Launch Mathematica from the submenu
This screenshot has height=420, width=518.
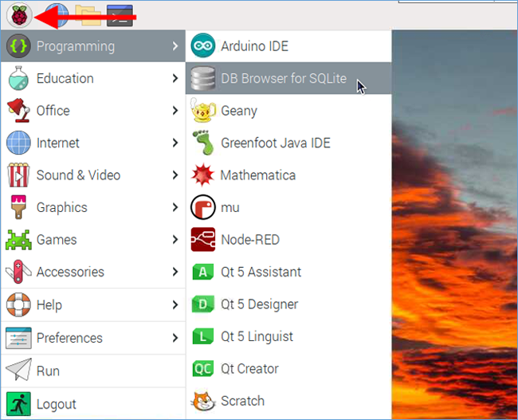tap(288, 175)
